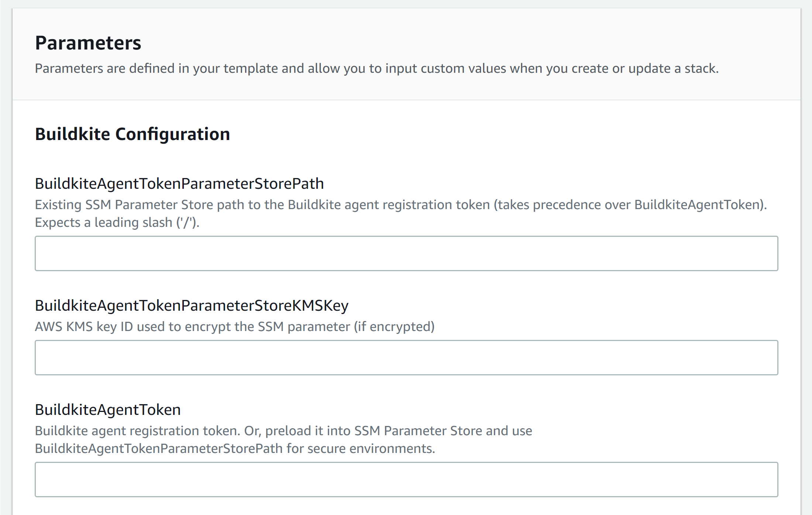Viewport: 812px width, 515px height.
Task: Click the BuildkiteAgentTokenParameterStoreKMSKey parameter label
Action: point(192,305)
